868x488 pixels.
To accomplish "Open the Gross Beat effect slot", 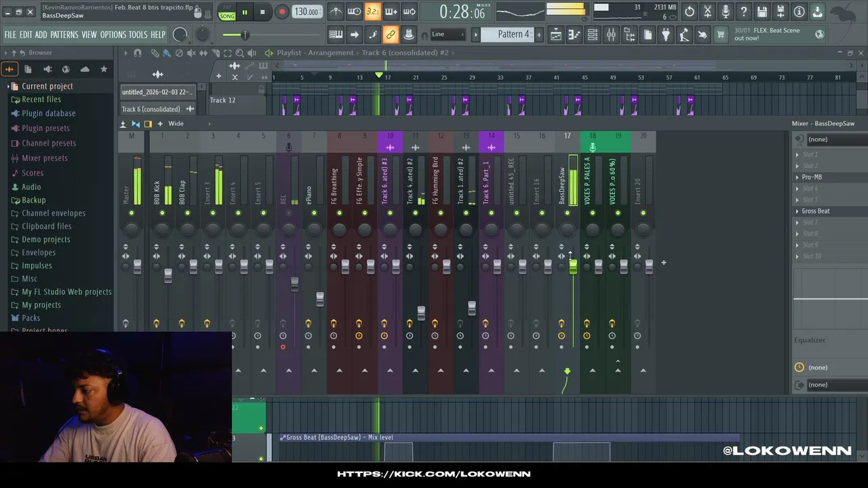I will 830,211.
